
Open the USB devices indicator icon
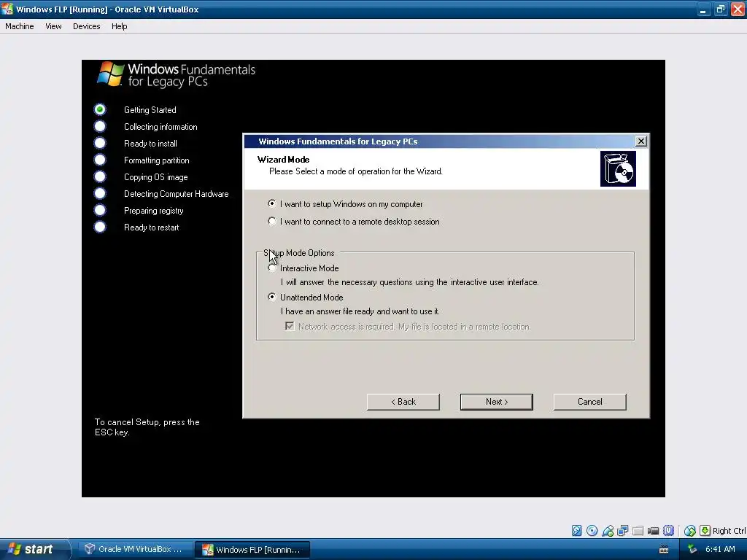[x=608, y=531]
